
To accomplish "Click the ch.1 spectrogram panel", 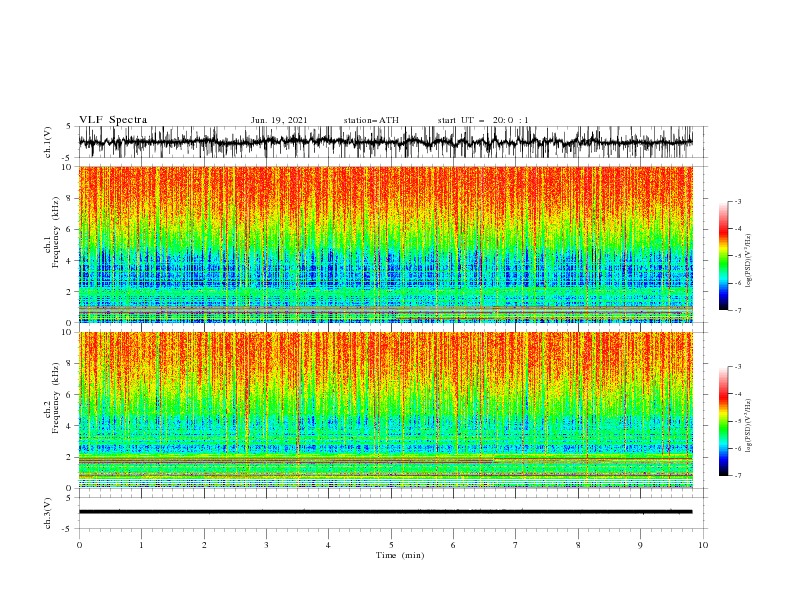I will click(x=385, y=244).
